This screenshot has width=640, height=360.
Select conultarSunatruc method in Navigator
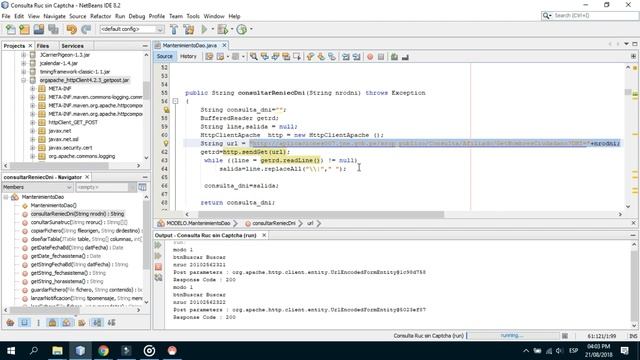[79, 222]
